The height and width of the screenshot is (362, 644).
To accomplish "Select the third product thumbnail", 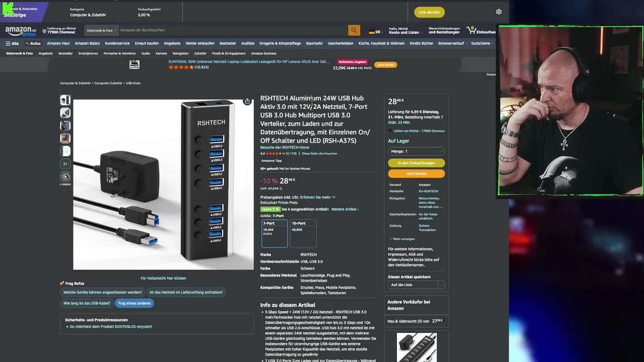I will (x=65, y=125).
